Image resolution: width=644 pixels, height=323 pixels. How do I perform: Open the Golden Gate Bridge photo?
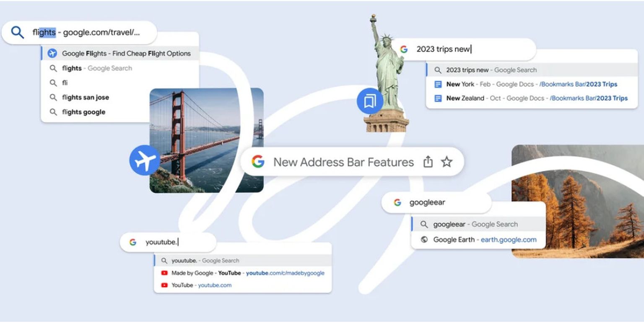pos(207,140)
